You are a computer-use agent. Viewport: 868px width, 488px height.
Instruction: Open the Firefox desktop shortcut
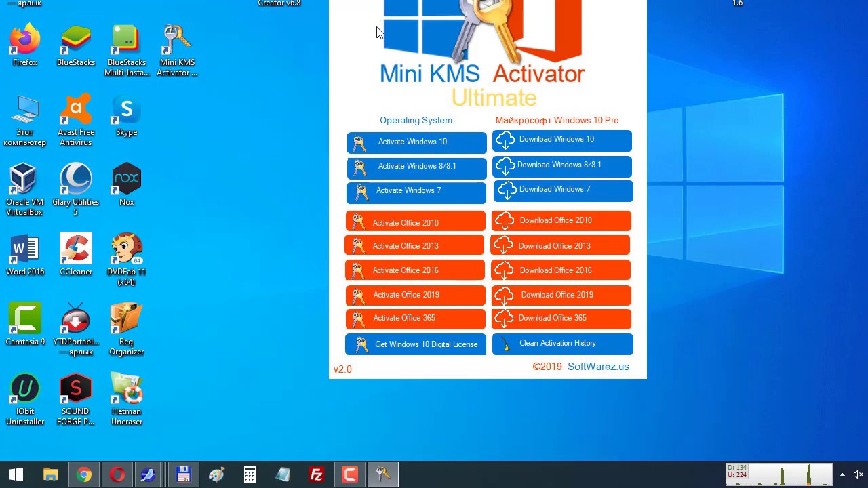pos(25,46)
